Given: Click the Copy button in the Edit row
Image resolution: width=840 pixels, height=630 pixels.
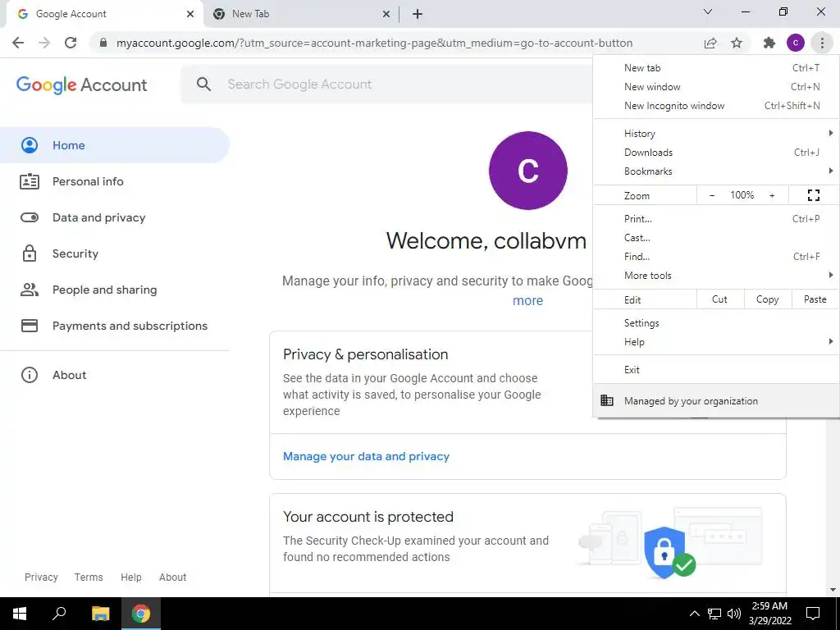Looking at the screenshot, I should (x=767, y=299).
